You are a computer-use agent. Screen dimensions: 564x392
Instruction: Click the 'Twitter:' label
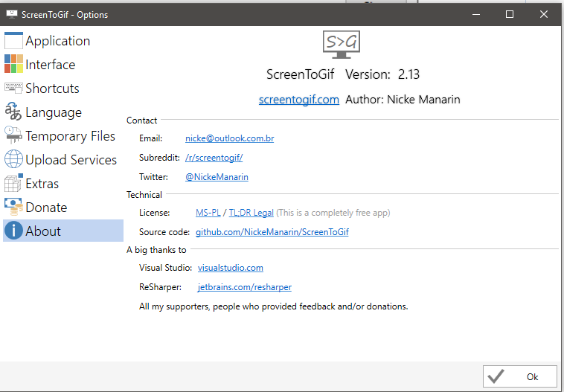(153, 177)
